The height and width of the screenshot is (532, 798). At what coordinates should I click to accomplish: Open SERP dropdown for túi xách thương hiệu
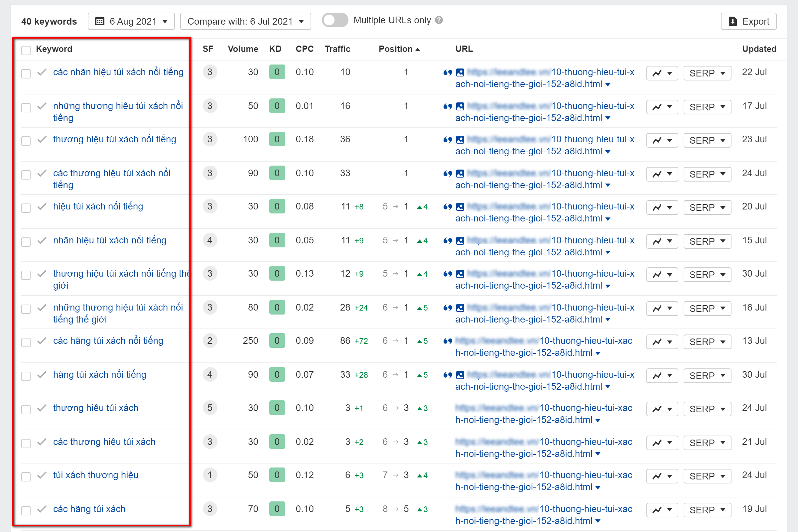coord(707,476)
